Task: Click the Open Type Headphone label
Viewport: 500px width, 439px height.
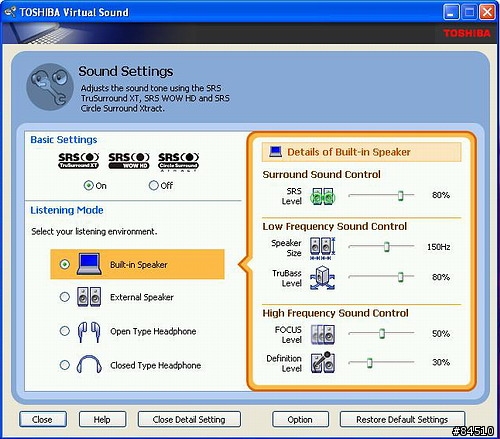Action: pos(153,331)
